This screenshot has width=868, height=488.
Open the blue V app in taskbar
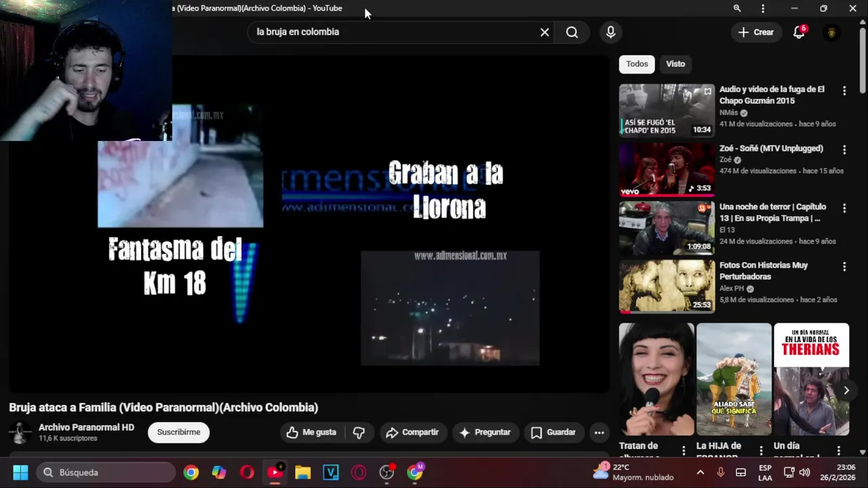[331, 472]
